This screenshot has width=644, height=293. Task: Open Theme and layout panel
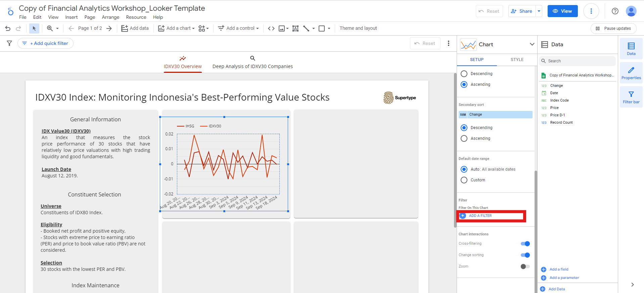(358, 28)
